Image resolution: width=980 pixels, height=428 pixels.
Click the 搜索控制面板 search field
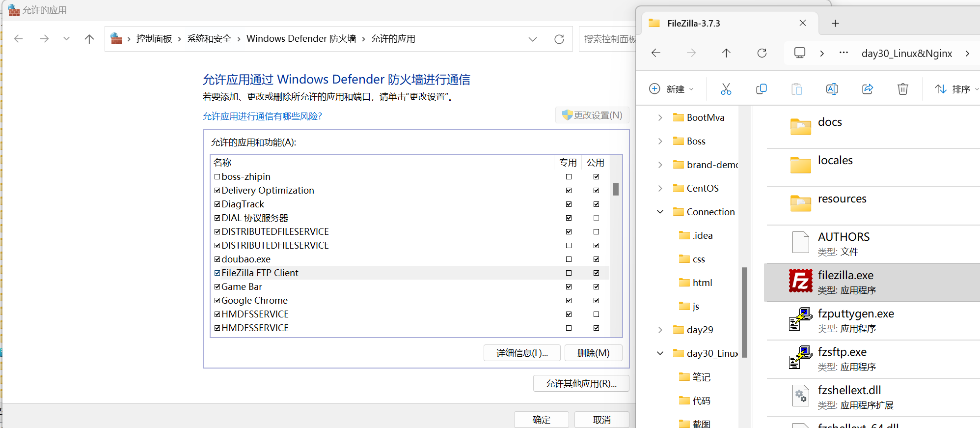[x=608, y=39]
